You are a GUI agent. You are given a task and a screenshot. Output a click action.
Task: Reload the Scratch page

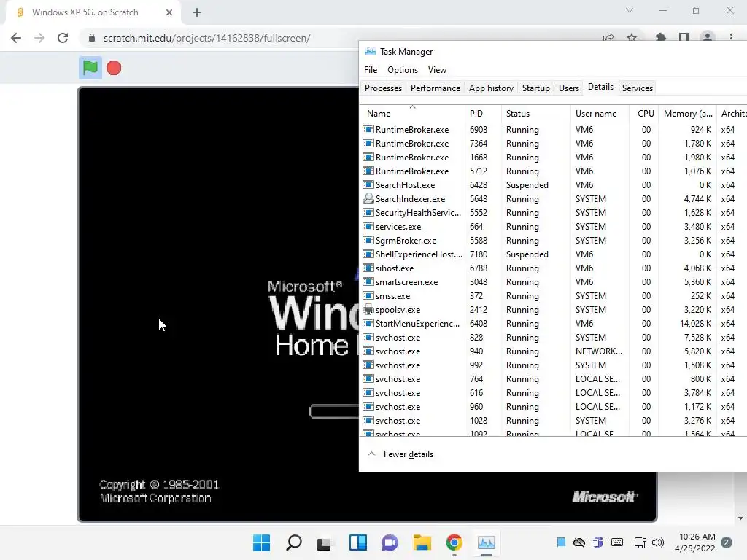pos(63,38)
